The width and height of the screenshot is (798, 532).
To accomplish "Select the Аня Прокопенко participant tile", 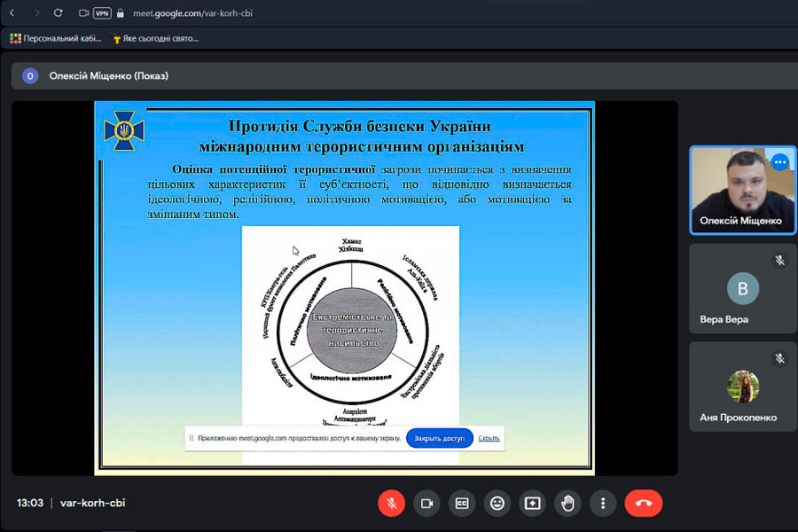I will click(x=742, y=387).
